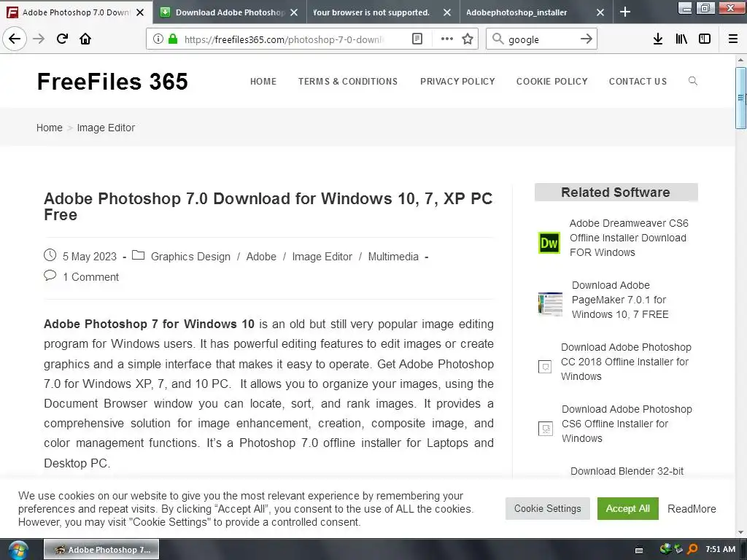Screen dimensions: 747x560
Task: Open Photoshop CS6 Offline Installer link
Action: [627, 424]
